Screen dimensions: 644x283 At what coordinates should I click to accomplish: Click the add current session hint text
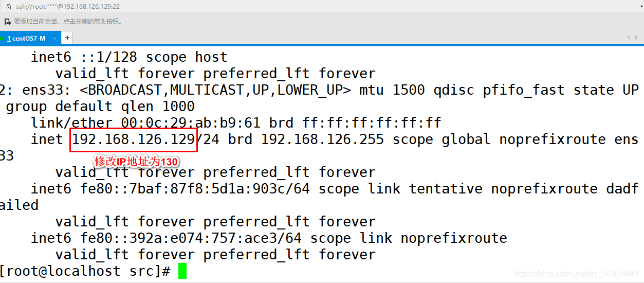coord(68,22)
